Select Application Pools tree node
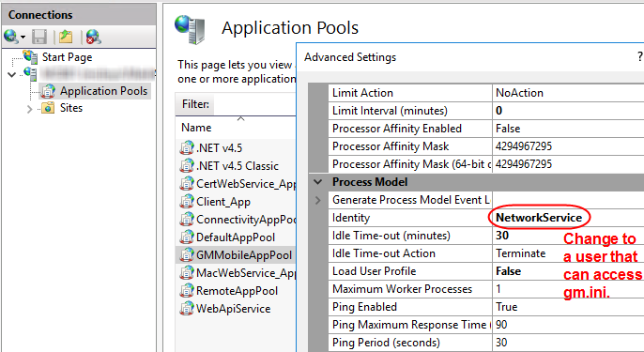This screenshot has width=644, height=352. (103, 91)
